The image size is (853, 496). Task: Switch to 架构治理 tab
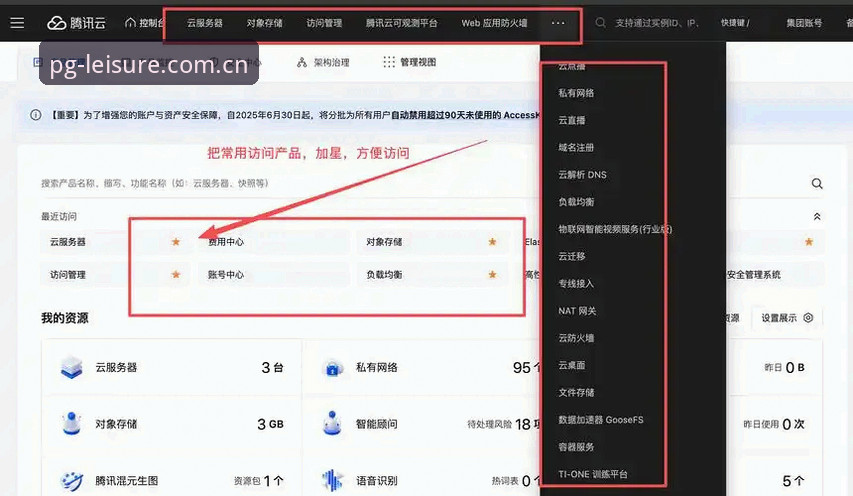pos(323,63)
